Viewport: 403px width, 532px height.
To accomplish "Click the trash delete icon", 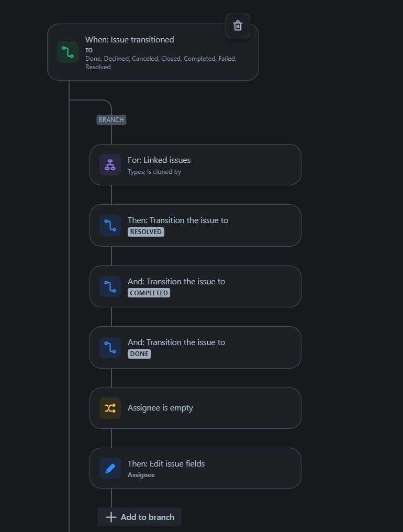I will (238, 25).
